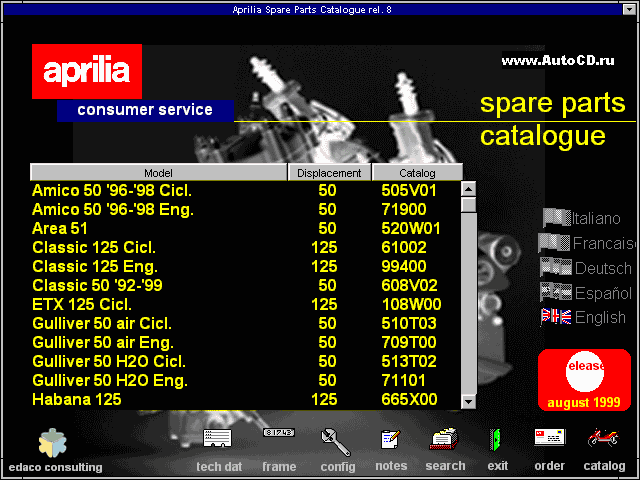Screen dimensions: 640x480
Task: Select ETX 125 Cicl. model
Action: point(245,304)
